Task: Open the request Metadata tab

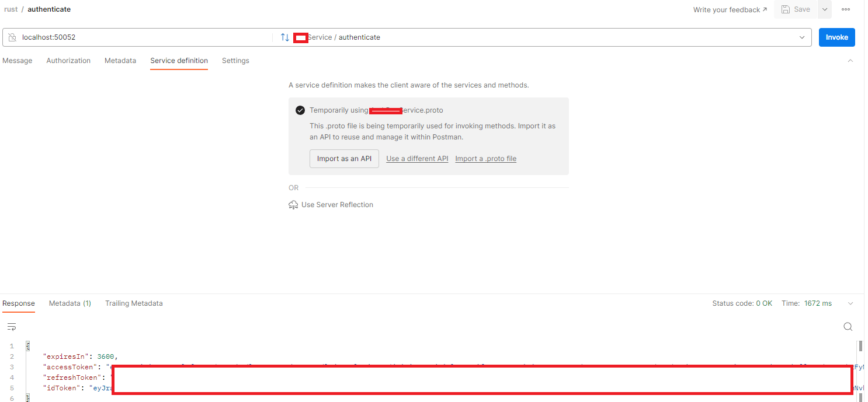Action: pos(120,61)
